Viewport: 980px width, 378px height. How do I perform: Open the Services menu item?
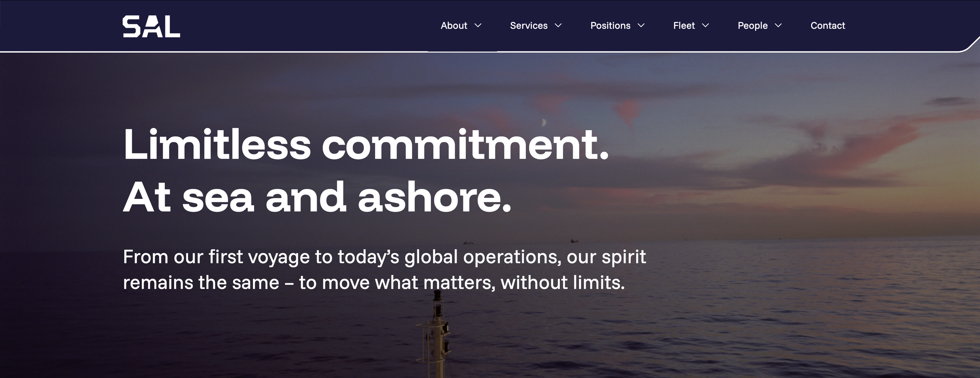pyautogui.click(x=528, y=25)
